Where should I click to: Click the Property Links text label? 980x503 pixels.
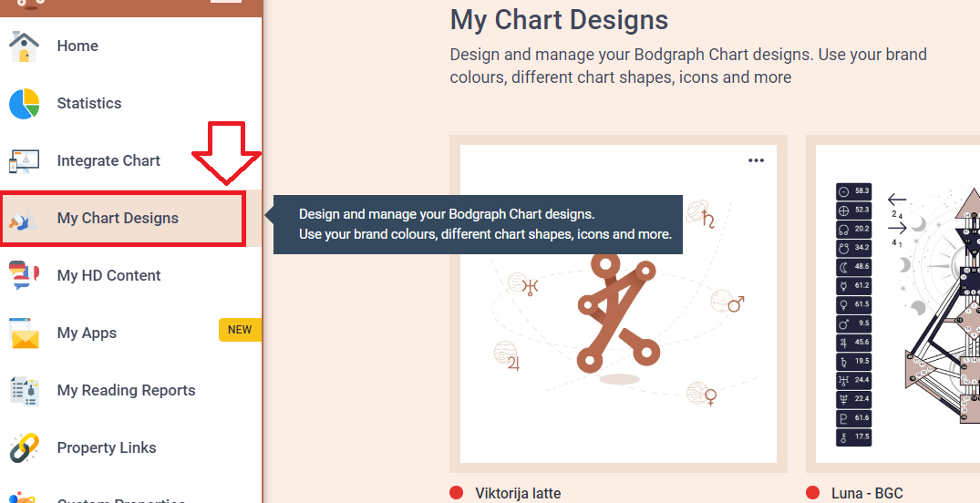click(107, 448)
